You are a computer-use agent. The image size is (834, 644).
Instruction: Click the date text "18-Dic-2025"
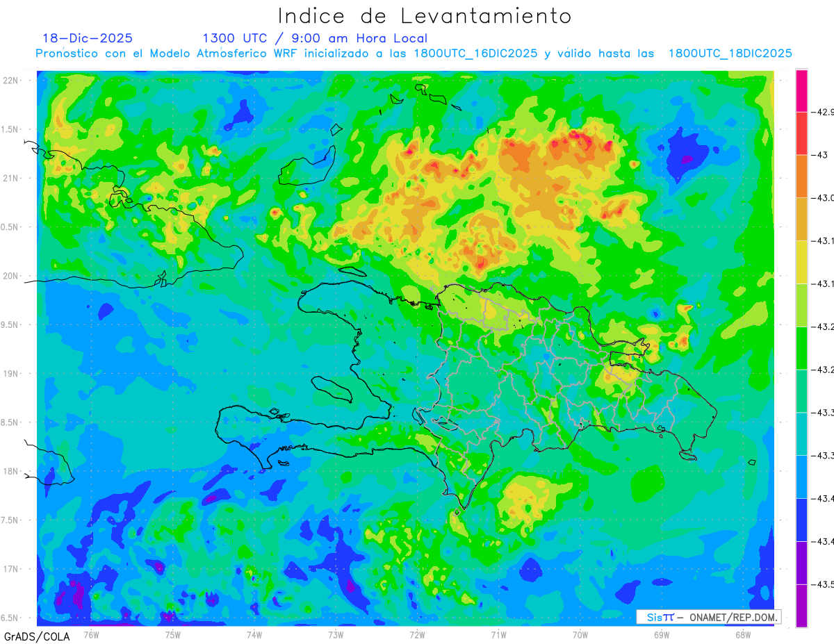click(x=88, y=38)
